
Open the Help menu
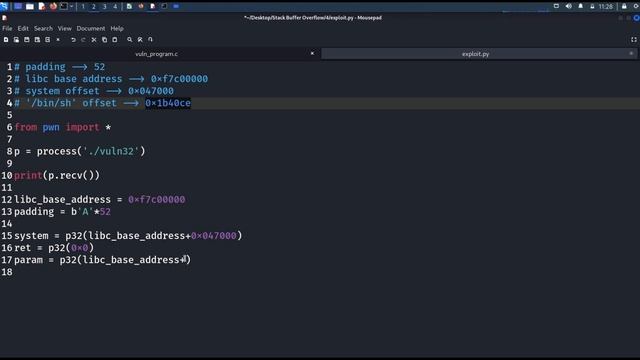117,29
